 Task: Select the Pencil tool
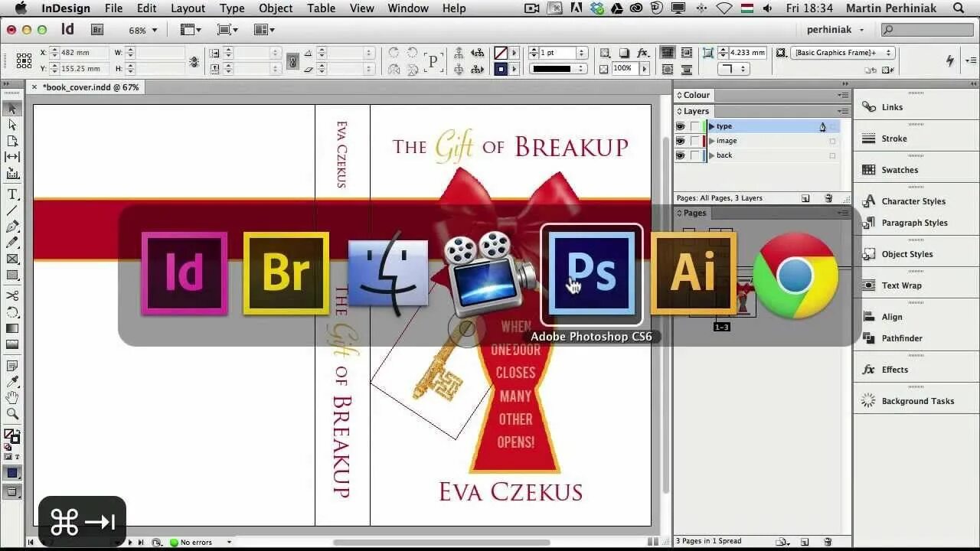pos(12,243)
